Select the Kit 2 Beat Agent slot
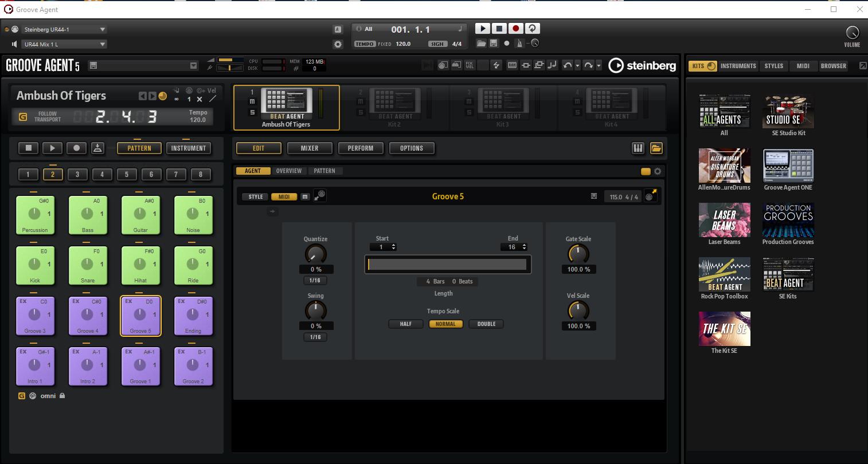 pos(395,108)
